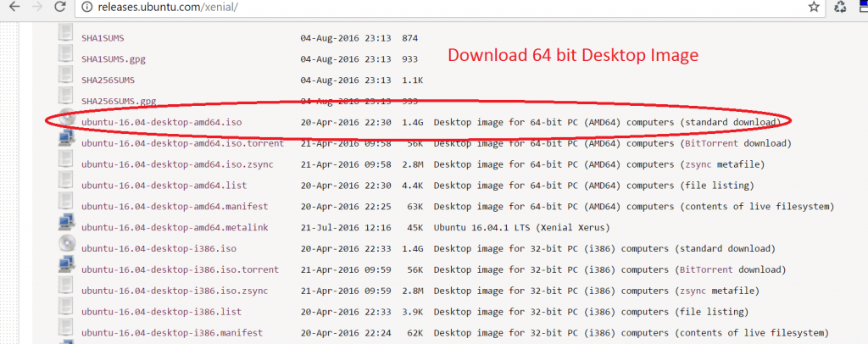This screenshot has width=868, height=344.
Task: Go back with the browser back arrow
Action: pyautogui.click(x=15, y=7)
